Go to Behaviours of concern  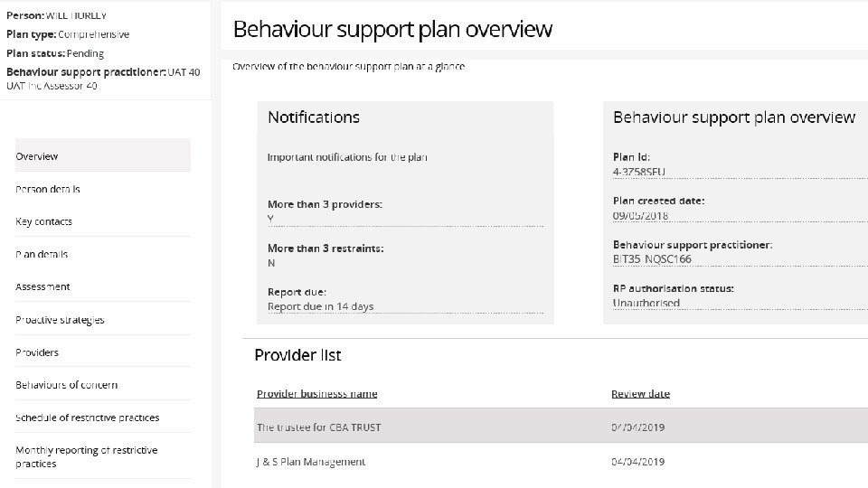(66, 385)
